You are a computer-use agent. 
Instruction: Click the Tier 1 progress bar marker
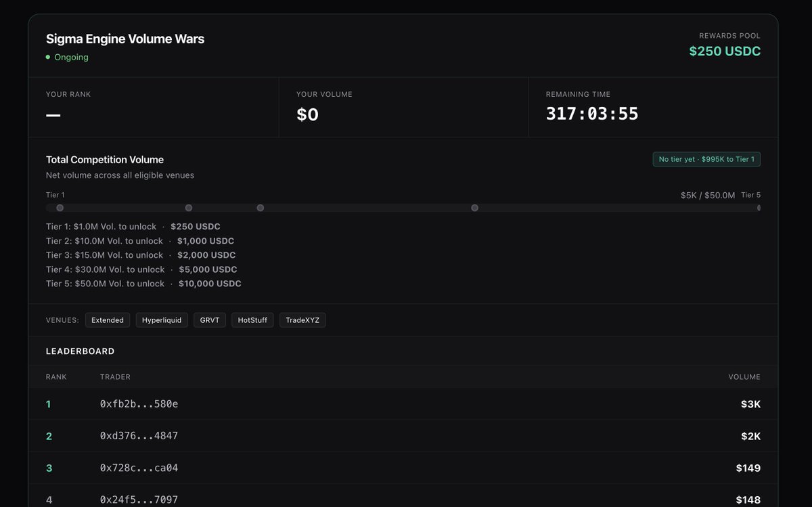(60, 208)
